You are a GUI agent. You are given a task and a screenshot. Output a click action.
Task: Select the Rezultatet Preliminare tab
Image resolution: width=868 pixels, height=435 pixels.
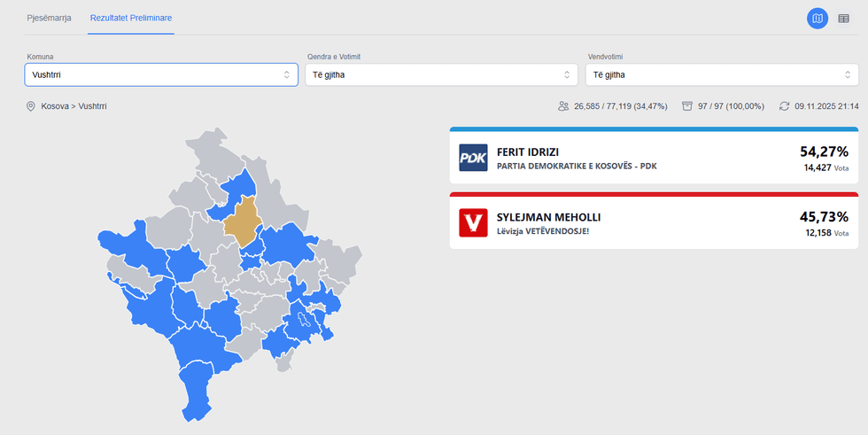131,18
